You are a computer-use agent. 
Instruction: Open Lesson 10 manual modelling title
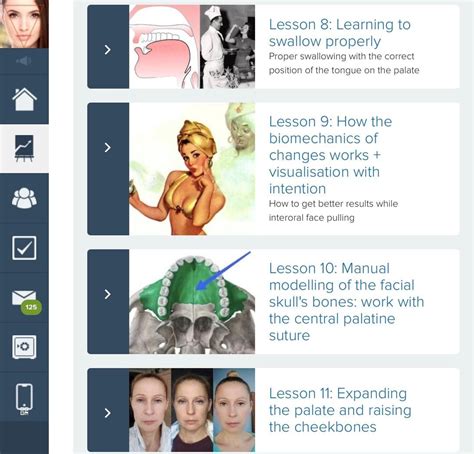click(346, 302)
